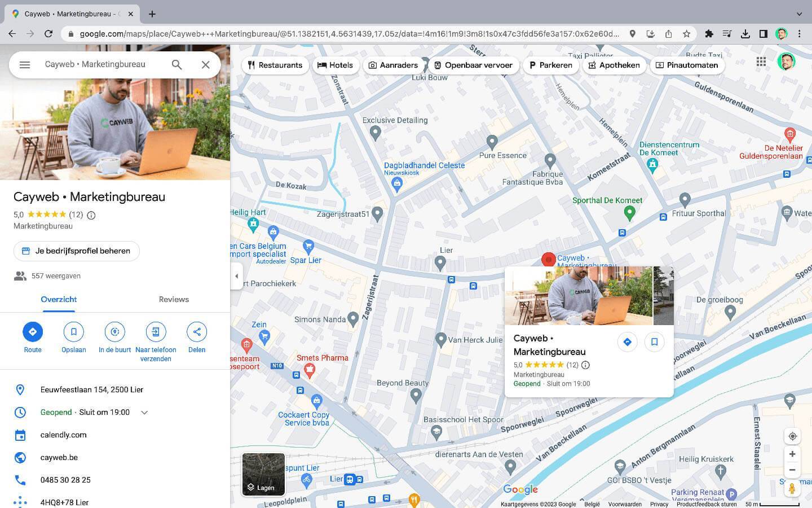Click the Delen share icon

click(197, 332)
